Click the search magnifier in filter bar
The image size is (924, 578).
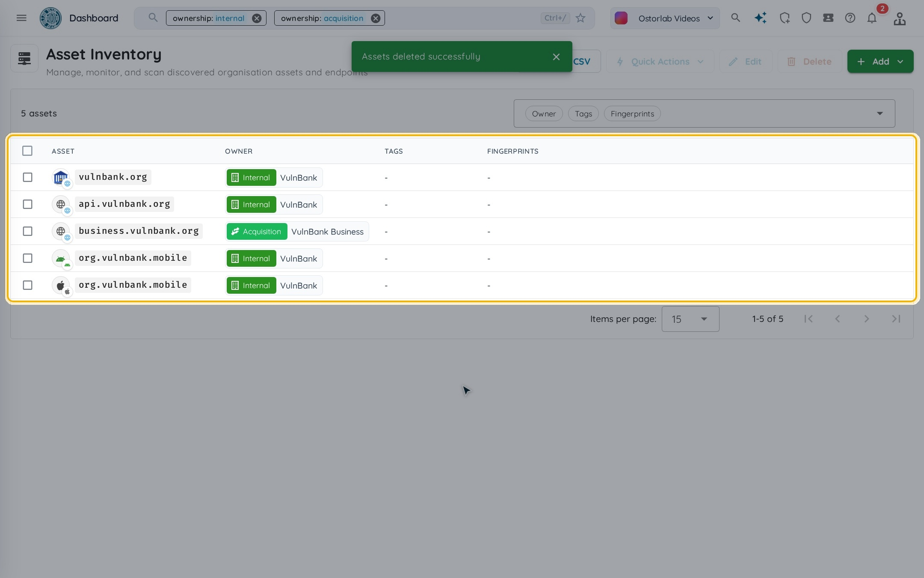153,18
